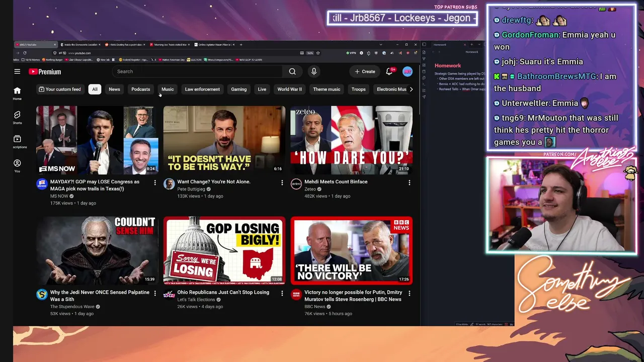Open more options for the Palpatine video

coord(155,293)
